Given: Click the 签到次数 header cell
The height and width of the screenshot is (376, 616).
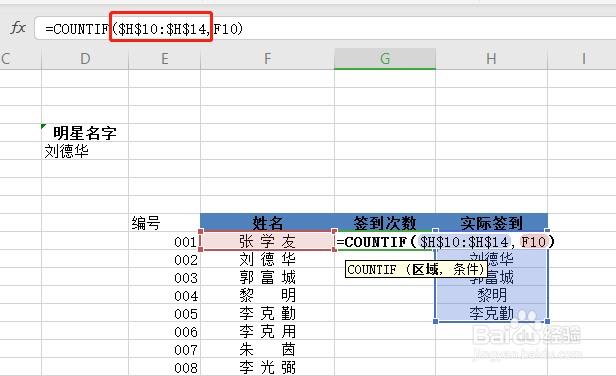Looking at the screenshot, I should pos(385,223).
